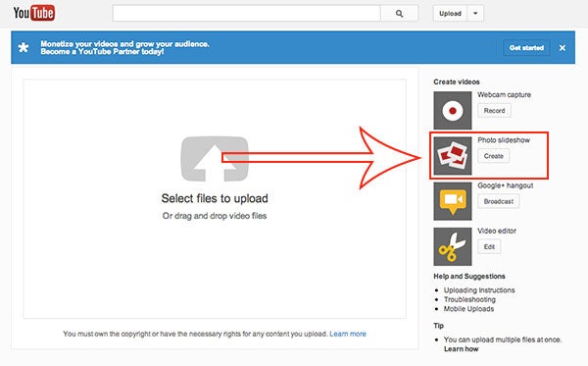The image size is (588, 366).
Task: Open the Mobile Uploads link
Action: (468, 309)
